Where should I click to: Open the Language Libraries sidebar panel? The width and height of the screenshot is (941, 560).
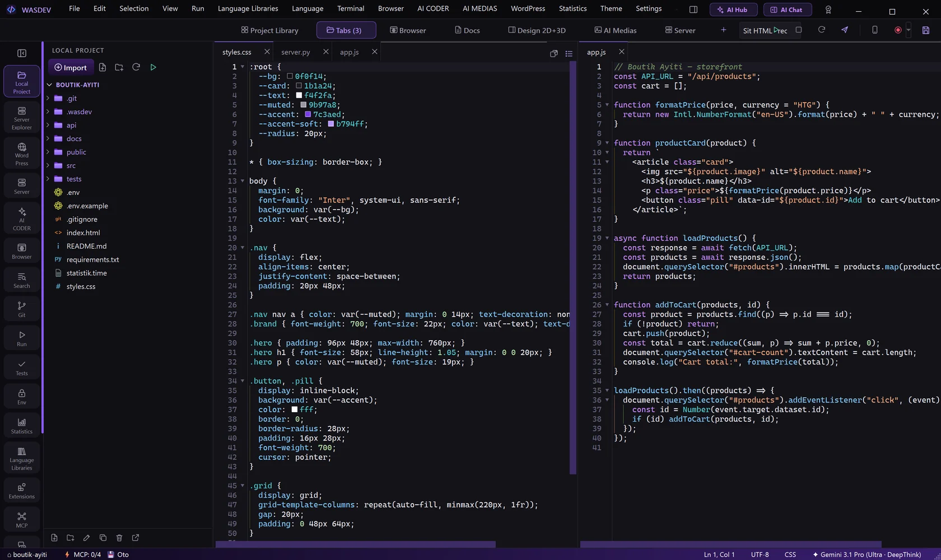coord(22,459)
